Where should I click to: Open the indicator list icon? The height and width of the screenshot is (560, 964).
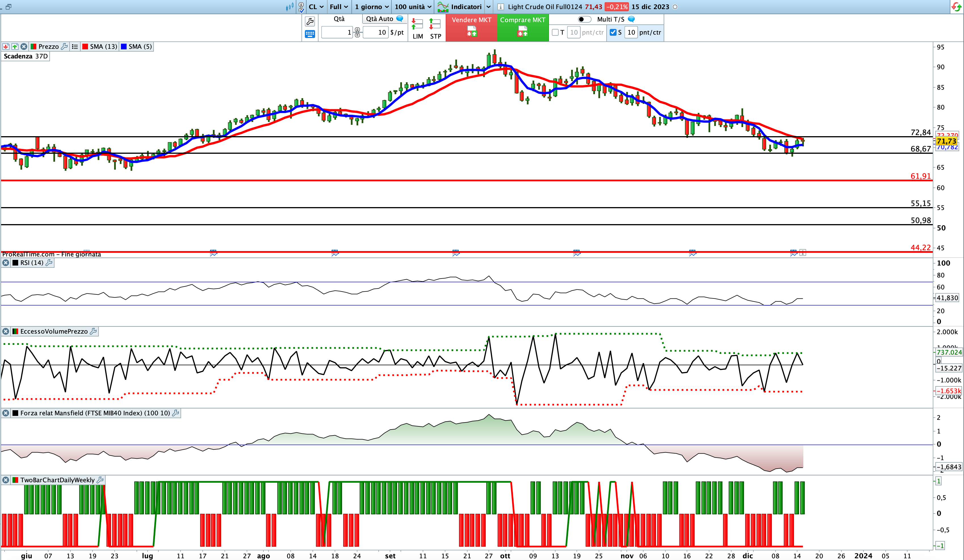[75, 47]
